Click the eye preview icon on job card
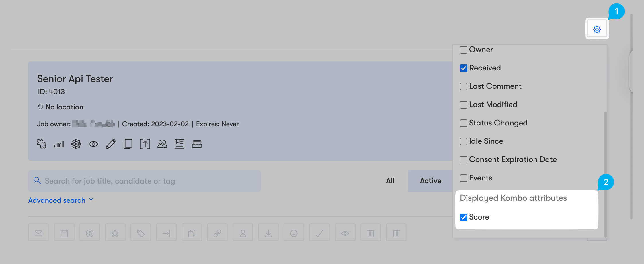Viewport: 644px width, 264px height. click(93, 144)
